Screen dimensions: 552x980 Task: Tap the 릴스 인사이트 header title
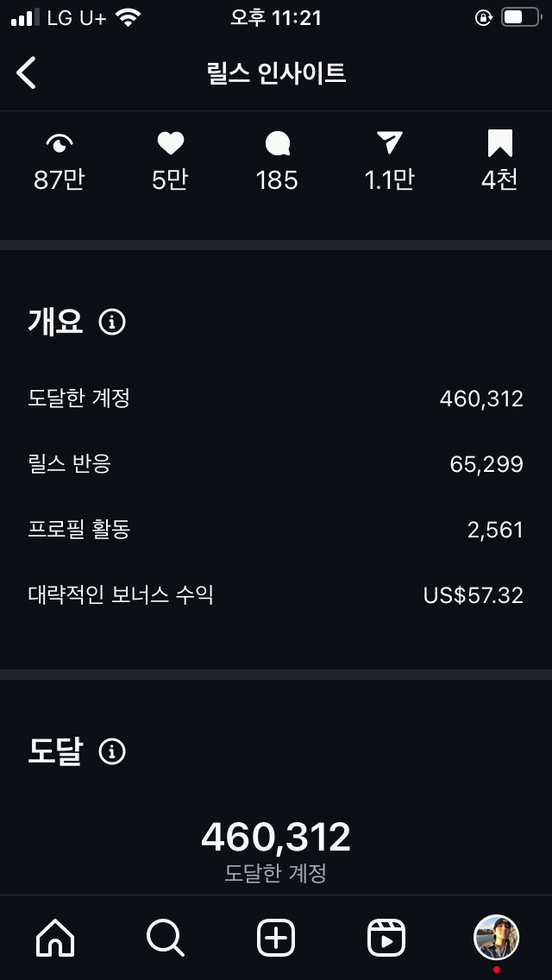pos(276,73)
